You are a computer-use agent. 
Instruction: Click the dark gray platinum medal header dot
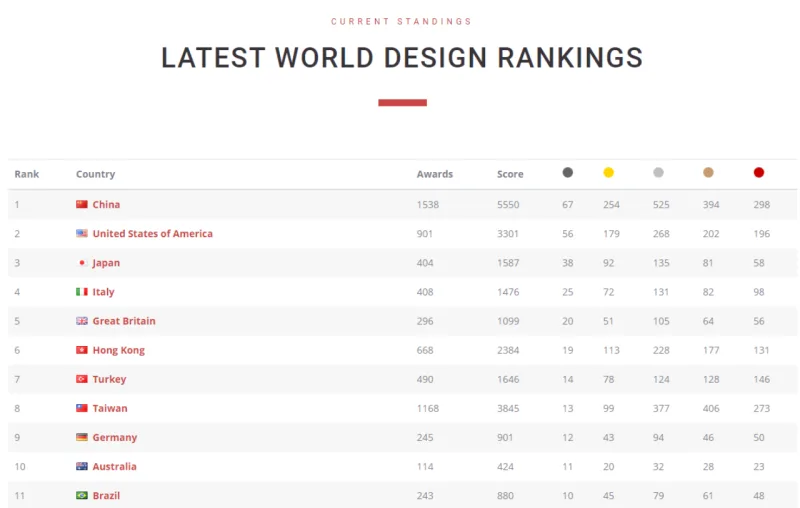567,172
